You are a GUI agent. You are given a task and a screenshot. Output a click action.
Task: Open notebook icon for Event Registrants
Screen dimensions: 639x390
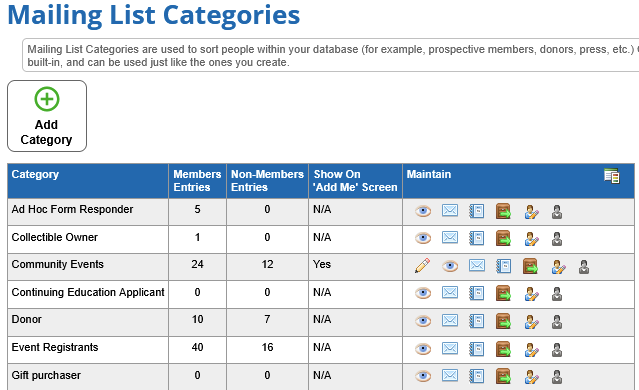[476, 349]
